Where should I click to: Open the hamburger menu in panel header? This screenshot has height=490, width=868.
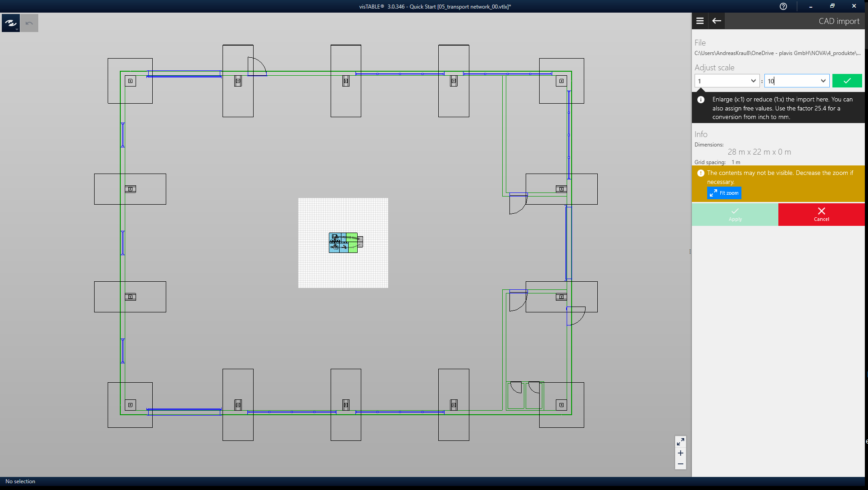point(700,21)
